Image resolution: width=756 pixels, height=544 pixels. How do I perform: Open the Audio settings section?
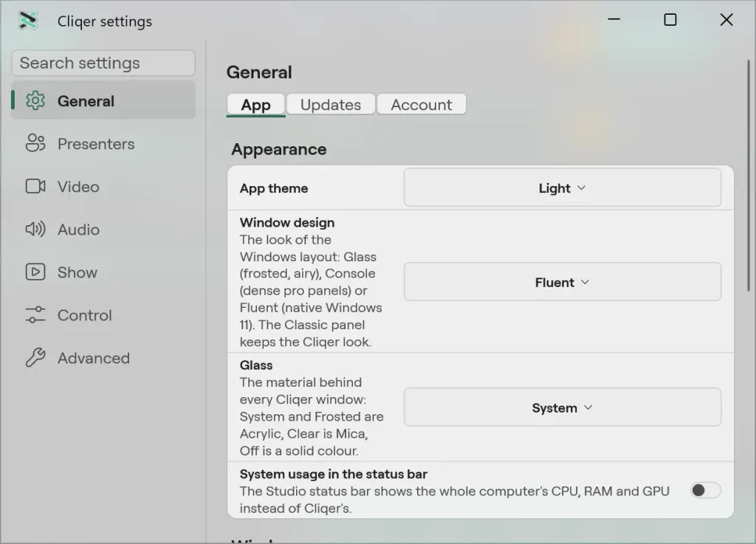click(103, 230)
